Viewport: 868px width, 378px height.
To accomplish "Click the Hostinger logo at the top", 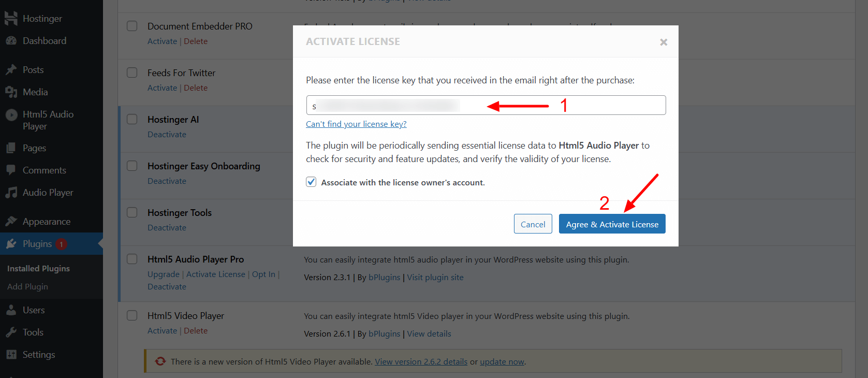I will (10, 18).
